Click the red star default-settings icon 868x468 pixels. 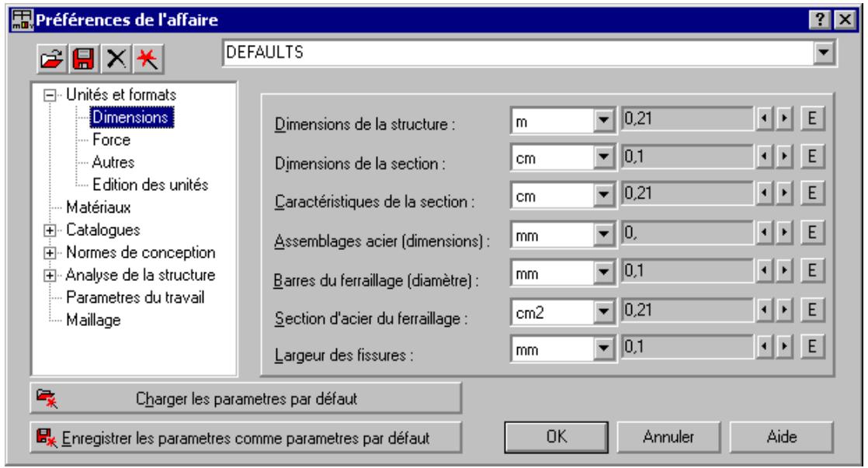[148, 59]
